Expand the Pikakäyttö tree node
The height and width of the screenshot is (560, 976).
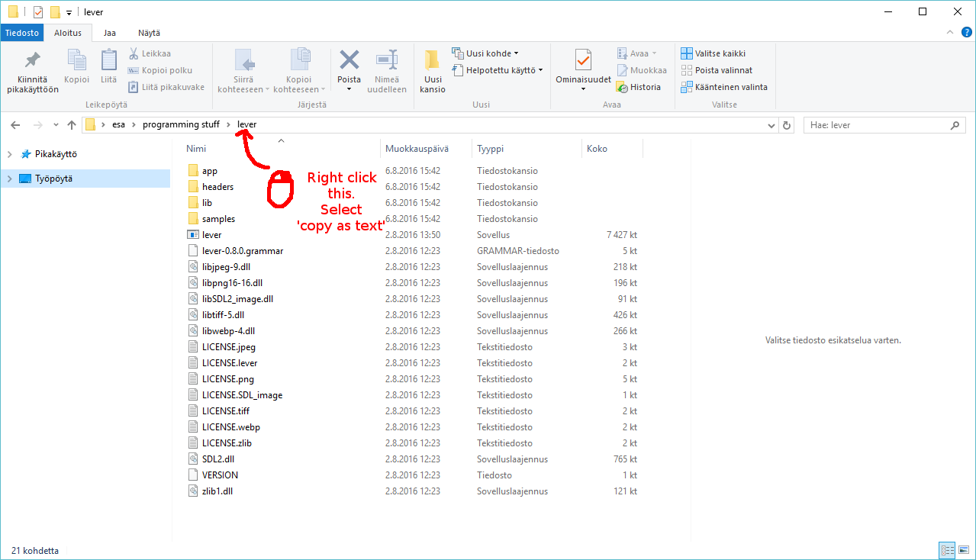[x=9, y=154]
